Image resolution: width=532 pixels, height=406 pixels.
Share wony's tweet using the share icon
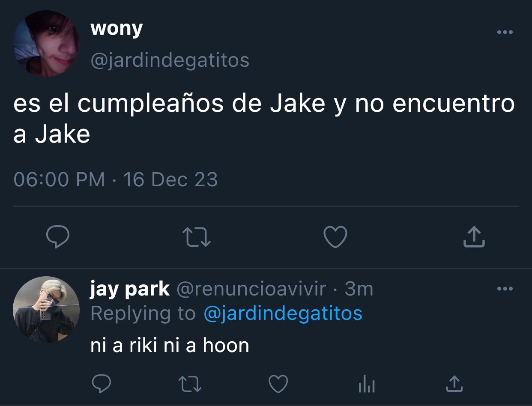pos(474,237)
